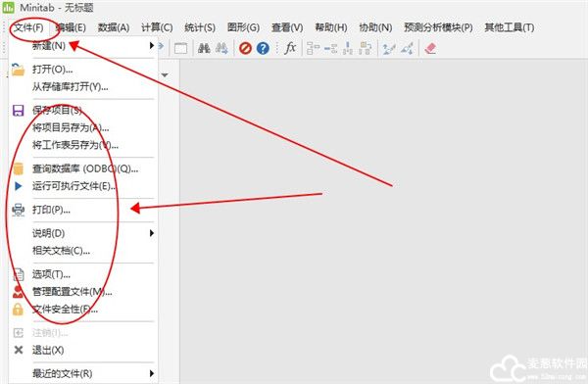This screenshot has width=588, height=384.
Task: Click the blank window icon in the toolbar
Action: (x=180, y=49)
